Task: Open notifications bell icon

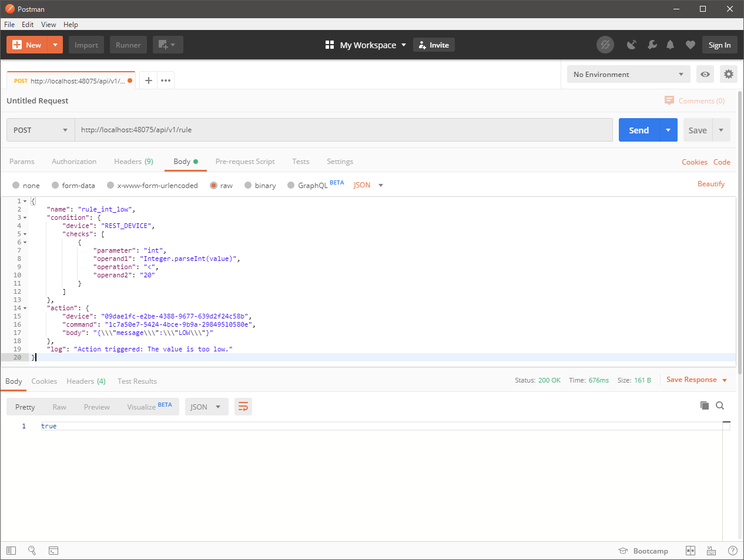Action: tap(670, 45)
